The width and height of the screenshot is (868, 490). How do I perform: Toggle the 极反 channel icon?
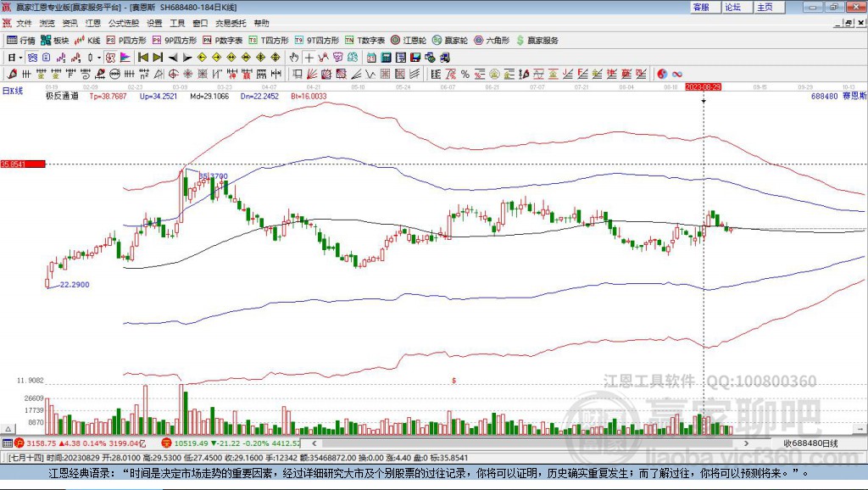click(111, 58)
